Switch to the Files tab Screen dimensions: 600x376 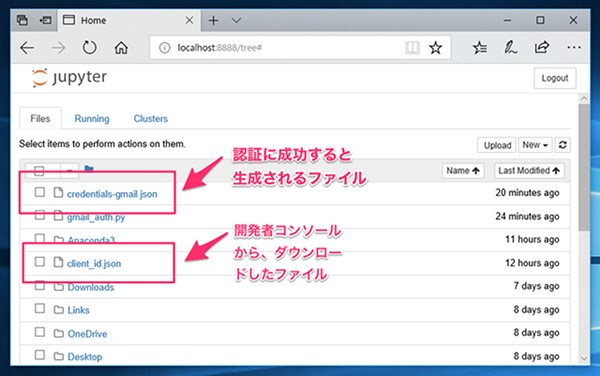tap(40, 119)
